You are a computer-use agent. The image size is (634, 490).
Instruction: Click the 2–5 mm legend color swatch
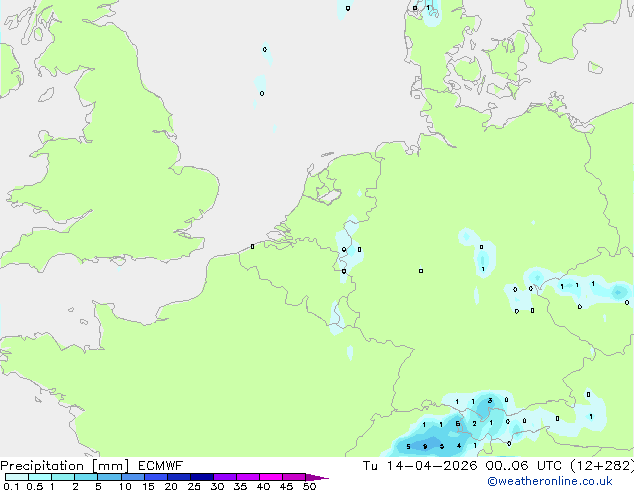pos(86,477)
